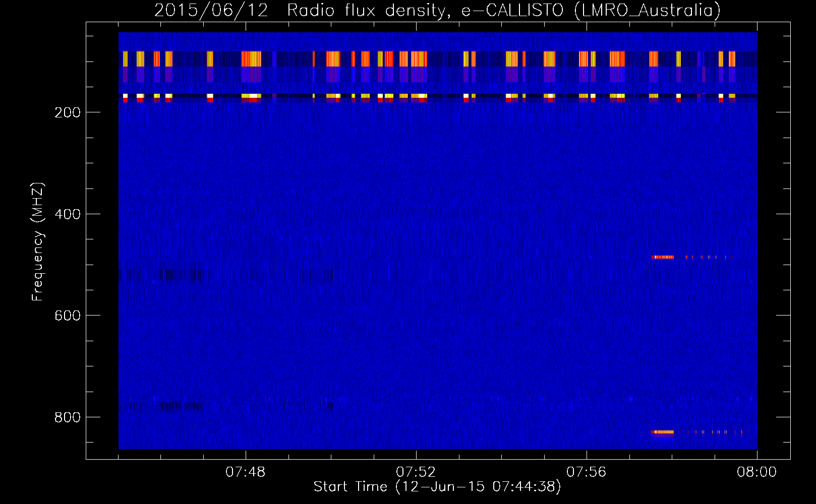
Task: Click the "Frequency (MHZ)" axis label
Action: [38, 241]
